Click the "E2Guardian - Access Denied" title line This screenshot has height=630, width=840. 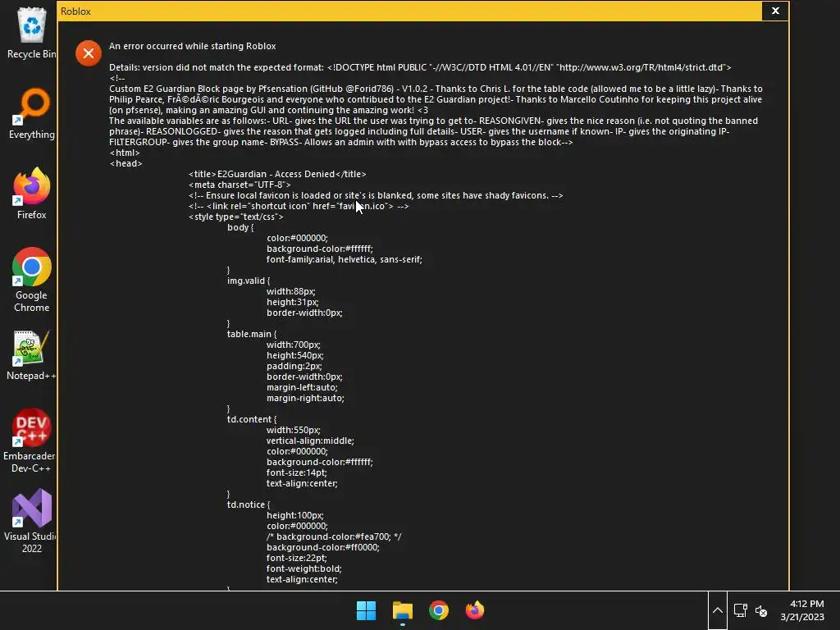click(277, 174)
